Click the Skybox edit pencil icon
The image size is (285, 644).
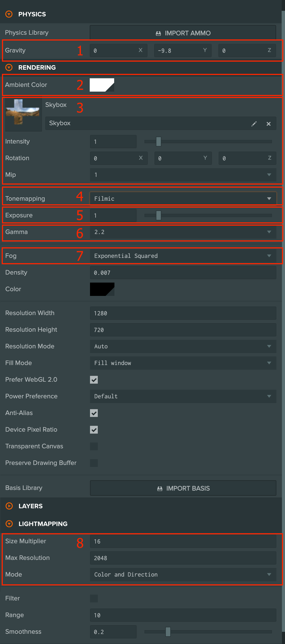tap(254, 124)
